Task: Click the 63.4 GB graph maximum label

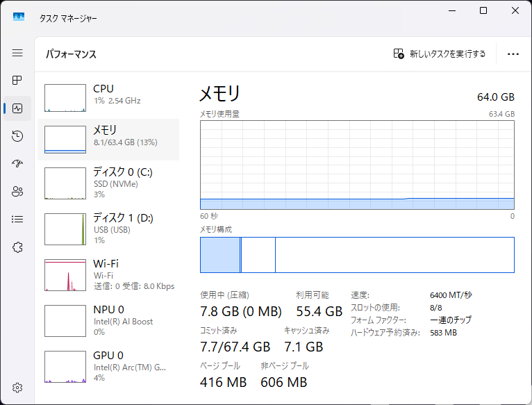Action: [x=501, y=114]
